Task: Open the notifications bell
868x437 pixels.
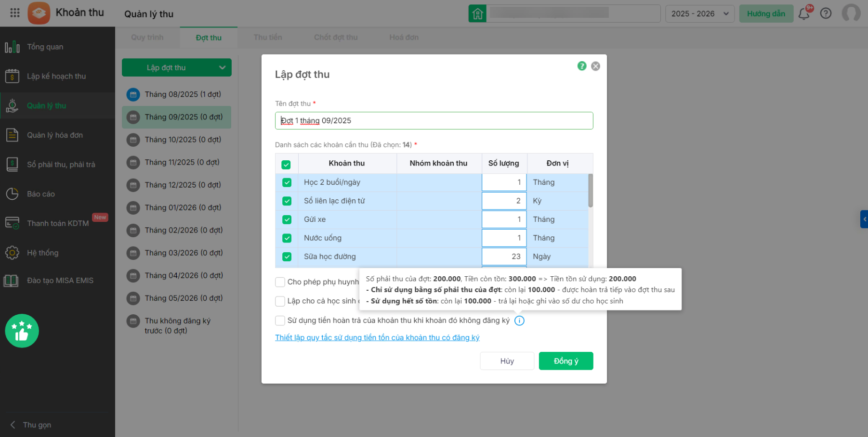Action: [804, 13]
